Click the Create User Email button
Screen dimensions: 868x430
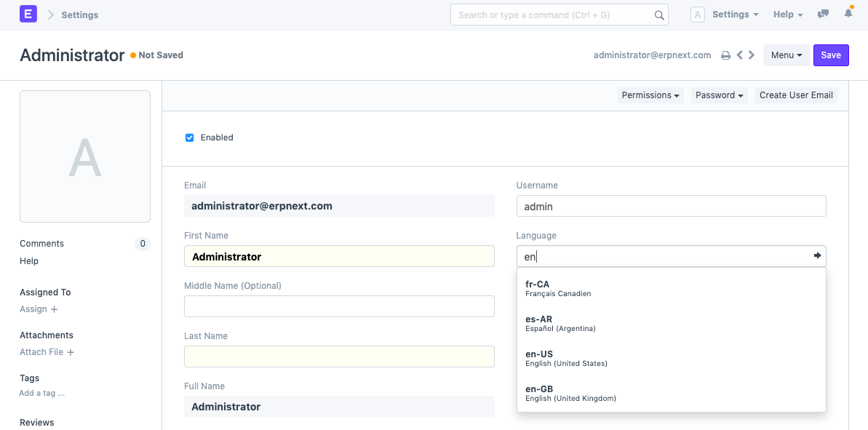tap(796, 95)
